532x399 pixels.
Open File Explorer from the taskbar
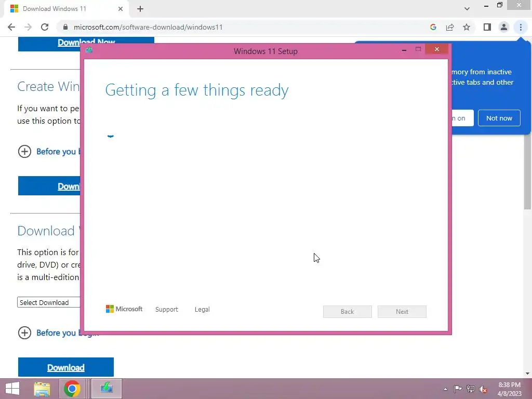(x=42, y=389)
